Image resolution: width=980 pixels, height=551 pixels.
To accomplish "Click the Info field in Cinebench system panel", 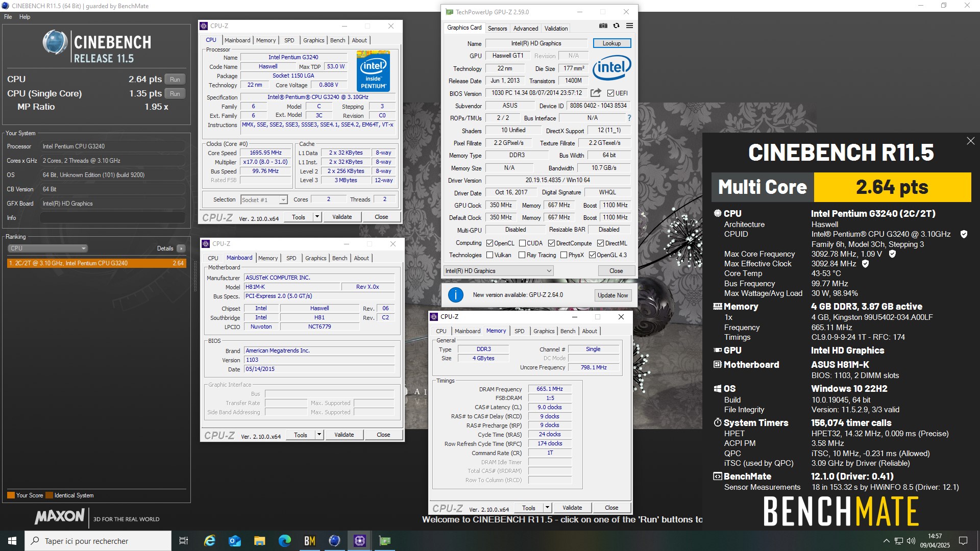I will pos(112,218).
